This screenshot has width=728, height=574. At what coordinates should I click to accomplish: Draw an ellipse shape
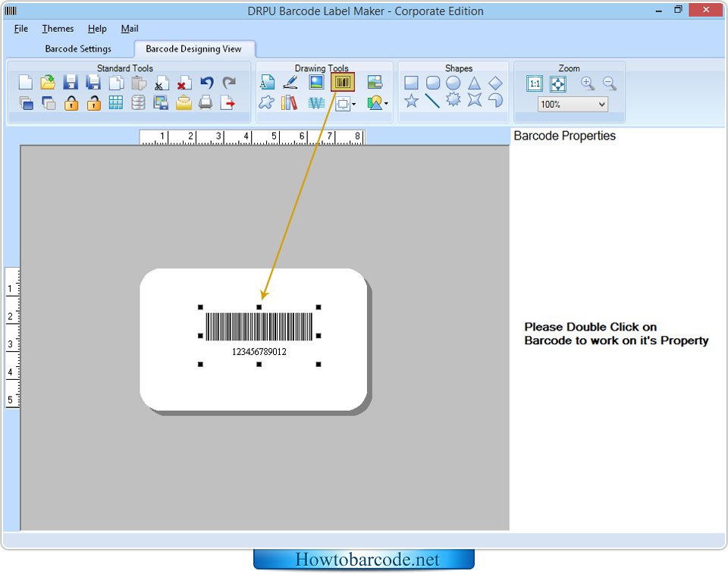coord(453,83)
